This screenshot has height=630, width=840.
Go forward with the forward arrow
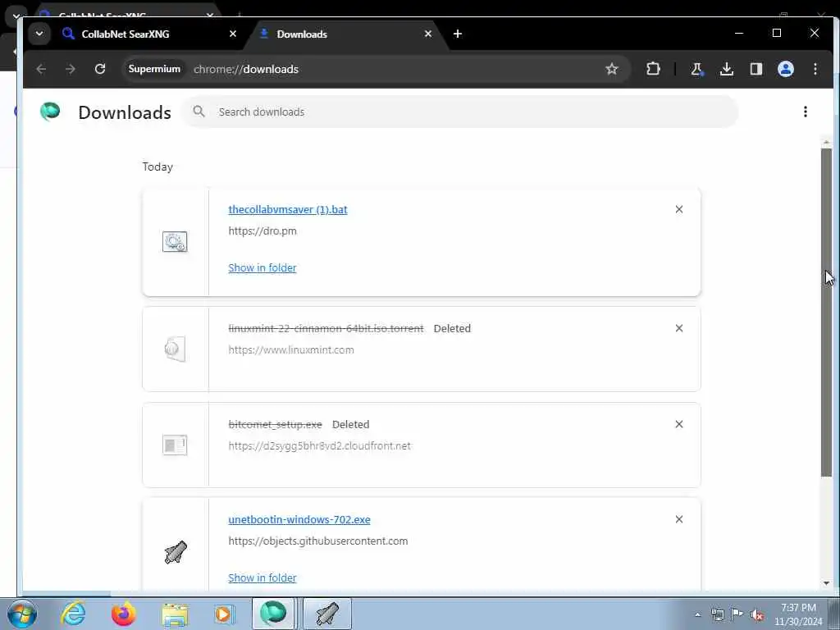(71, 69)
